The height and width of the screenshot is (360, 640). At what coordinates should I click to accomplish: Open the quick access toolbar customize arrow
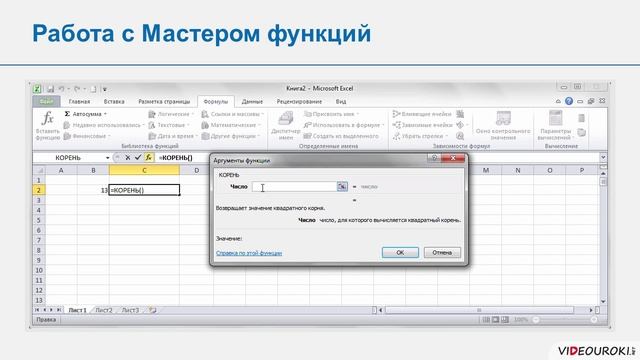click(104, 89)
